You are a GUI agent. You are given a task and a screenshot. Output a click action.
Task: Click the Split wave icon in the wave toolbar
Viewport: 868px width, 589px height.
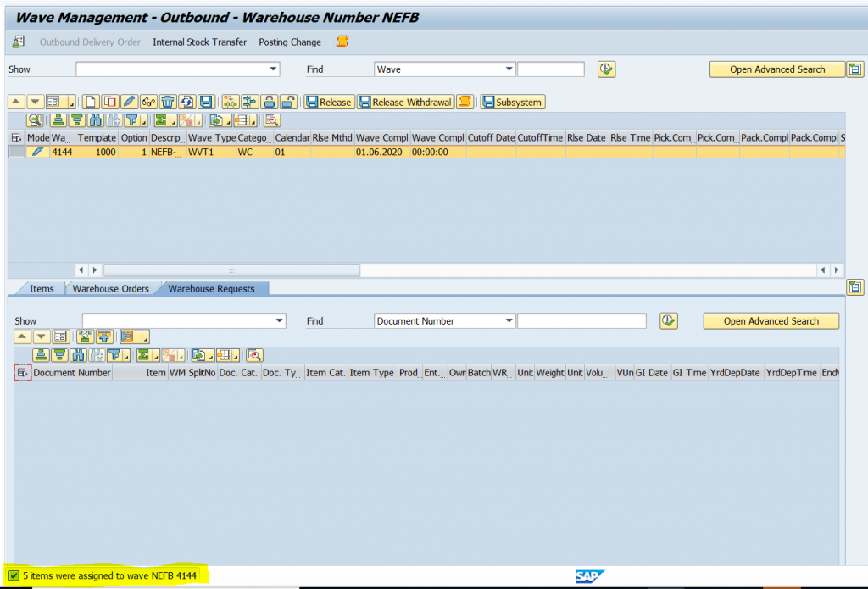pyautogui.click(x=250, y=102)
